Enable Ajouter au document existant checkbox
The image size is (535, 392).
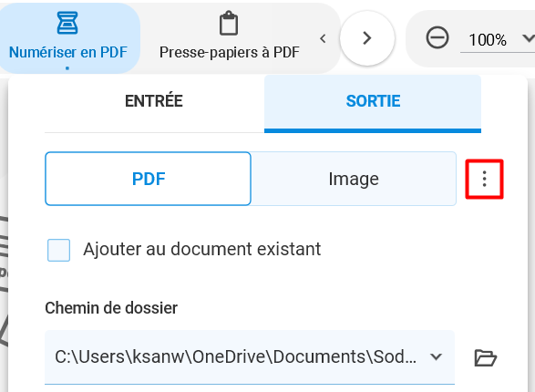point(58,250)
